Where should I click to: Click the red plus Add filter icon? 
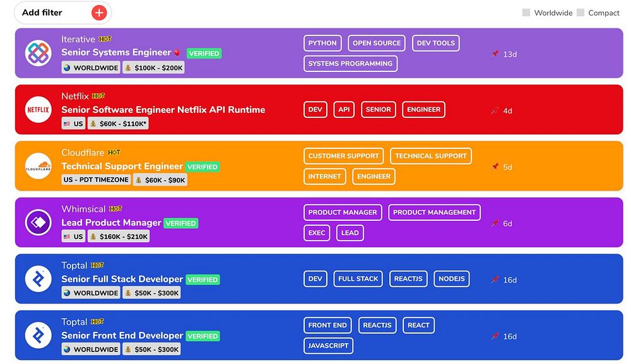click(x=99, y=13)
